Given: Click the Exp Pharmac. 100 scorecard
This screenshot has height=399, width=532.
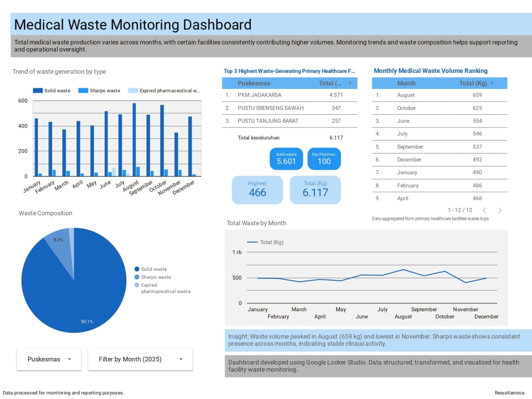Looking at the screenshot, I should 324,159.
